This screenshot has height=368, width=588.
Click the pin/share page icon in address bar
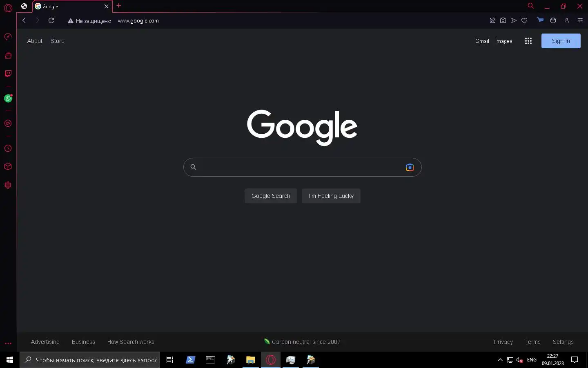click(492, 20)
